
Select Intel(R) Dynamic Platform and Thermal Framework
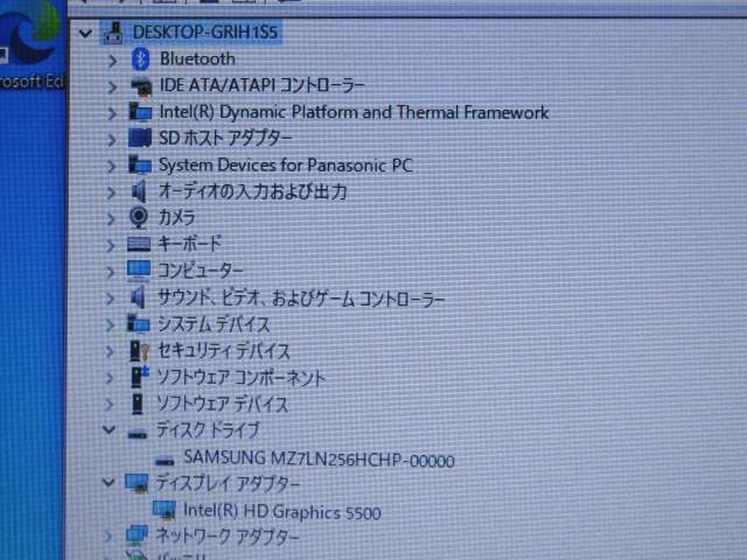point(354,112)
